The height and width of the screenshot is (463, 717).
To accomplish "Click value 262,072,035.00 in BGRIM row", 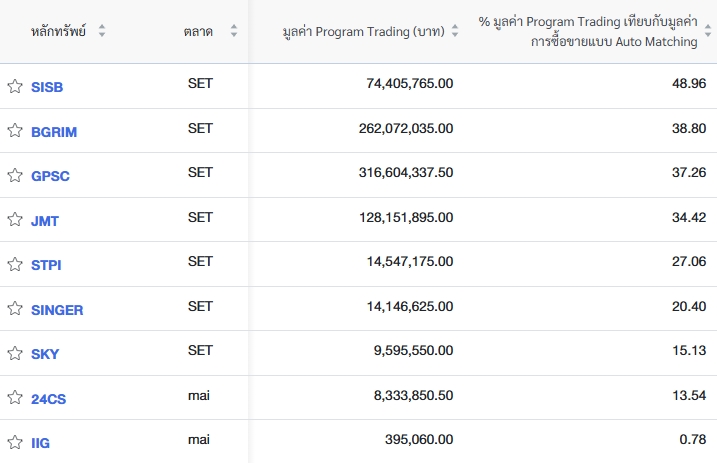I will (x=406, y=128).
